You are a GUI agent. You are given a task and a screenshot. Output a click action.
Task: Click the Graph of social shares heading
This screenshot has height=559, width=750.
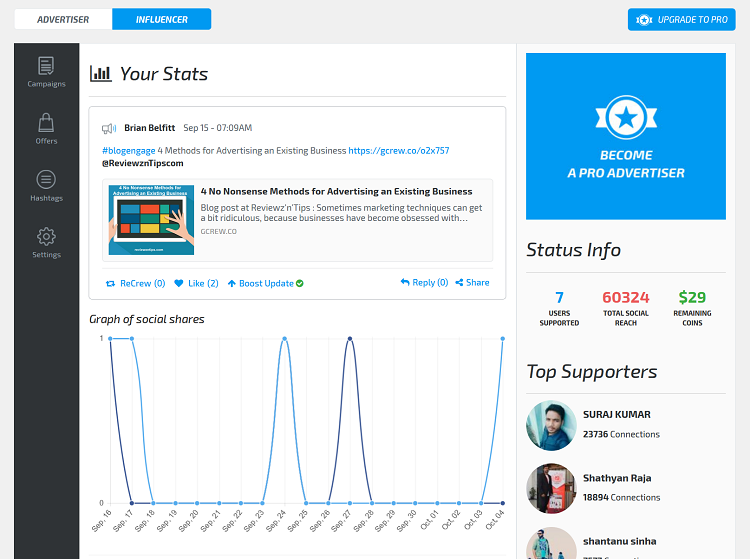tap(147, 319)
